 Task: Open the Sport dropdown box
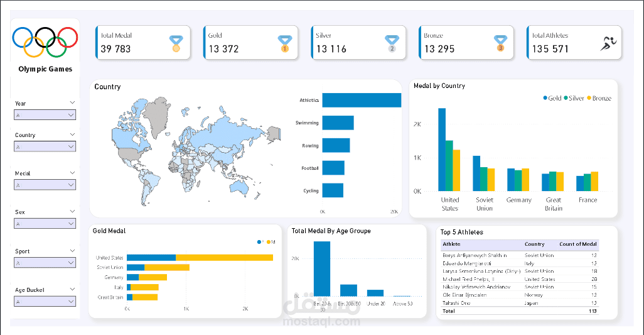click(45, 262)
